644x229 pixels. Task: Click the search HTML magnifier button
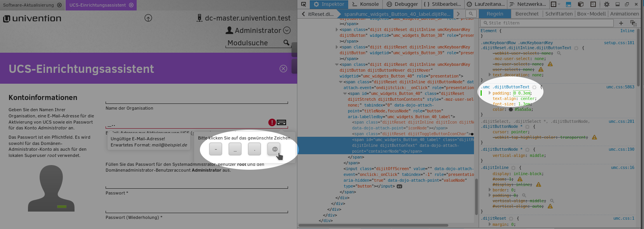(x=471, y=14)
